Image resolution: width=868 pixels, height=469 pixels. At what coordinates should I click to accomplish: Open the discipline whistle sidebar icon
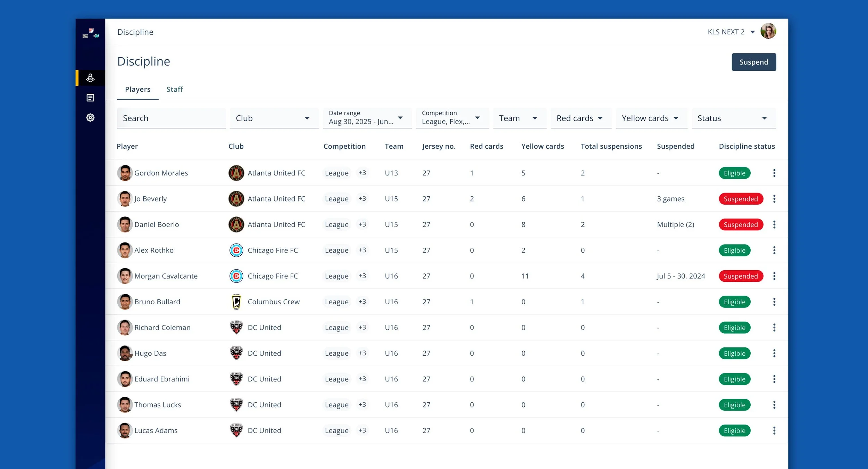[90, 78]
